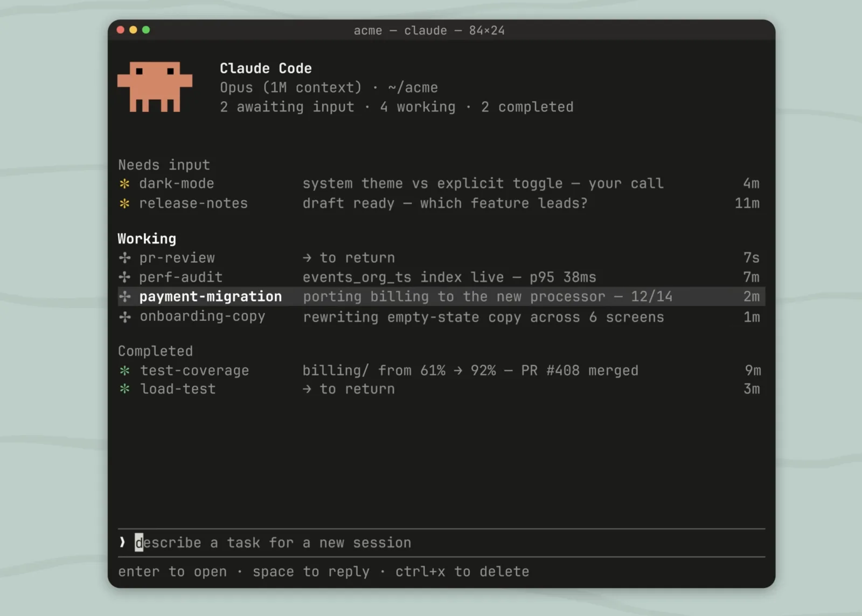
Task: Click the 9m time on test-coverage row
Action: coord(753,370)
